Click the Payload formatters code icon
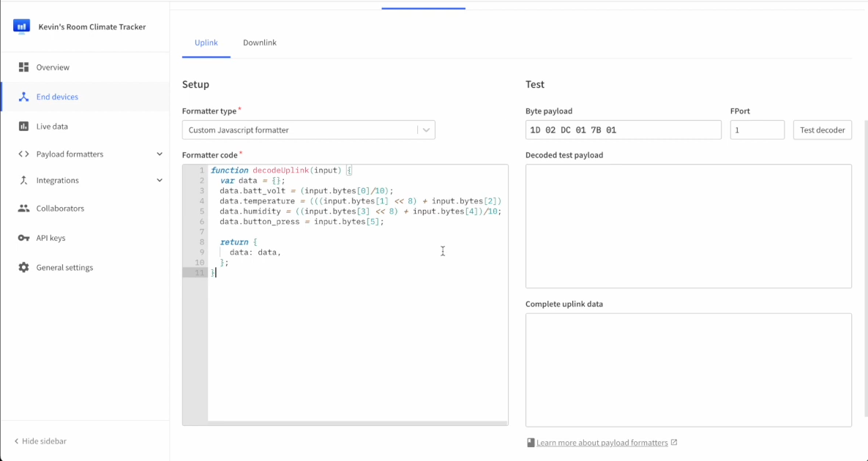The height and width of the screenshot is (461, 868). pyautogui.click(x=23, y=154)
